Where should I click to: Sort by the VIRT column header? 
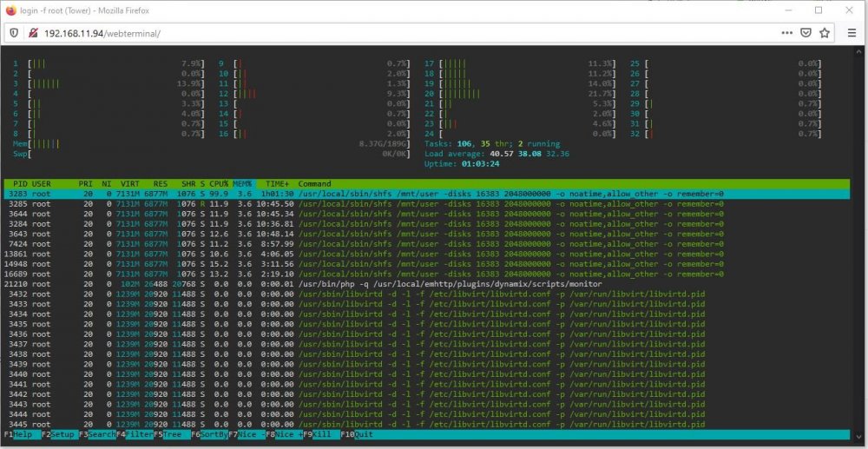[x=130, y=184]
